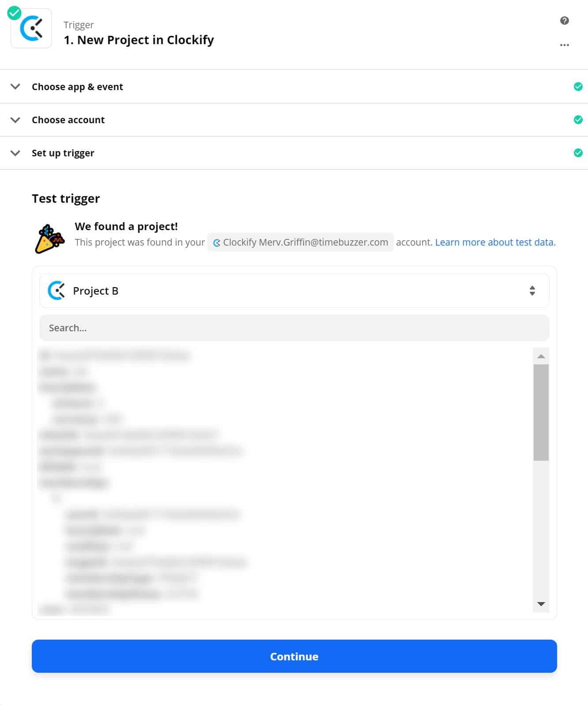The height and width of the screenshot is (705, 588).
Task: Click the Clockify icon beside Project B
Action: click(57, 291)
